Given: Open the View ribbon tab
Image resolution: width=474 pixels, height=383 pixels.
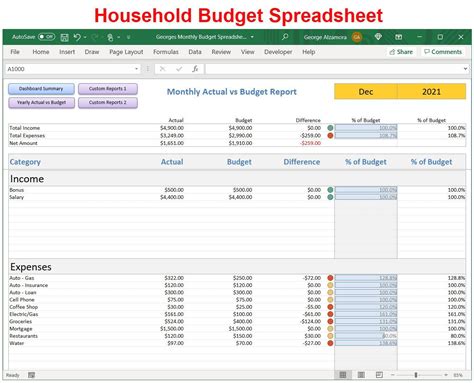Looking at the screenshot, I should coord(248,52).
